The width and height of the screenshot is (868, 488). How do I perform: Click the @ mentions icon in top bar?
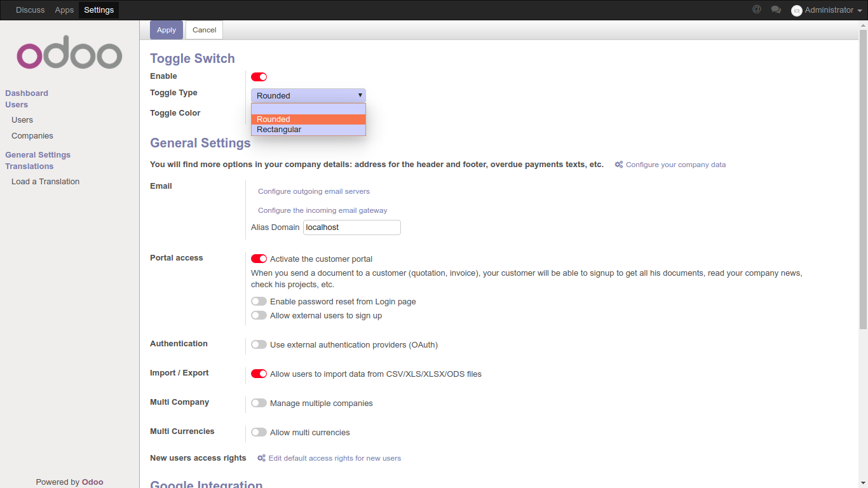pyautogui.click(x=756, y=10)
